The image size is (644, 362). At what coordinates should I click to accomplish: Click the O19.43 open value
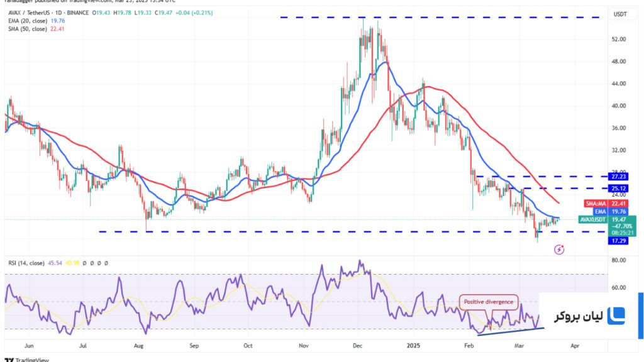[101, 13]
